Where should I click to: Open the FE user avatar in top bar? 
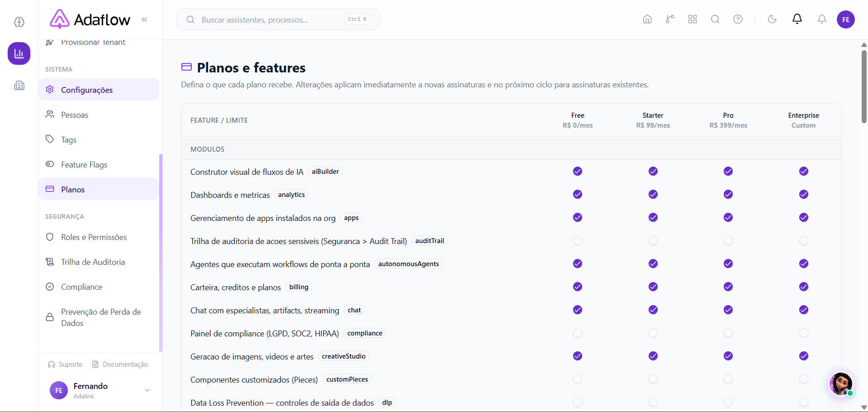click(846, 19)
